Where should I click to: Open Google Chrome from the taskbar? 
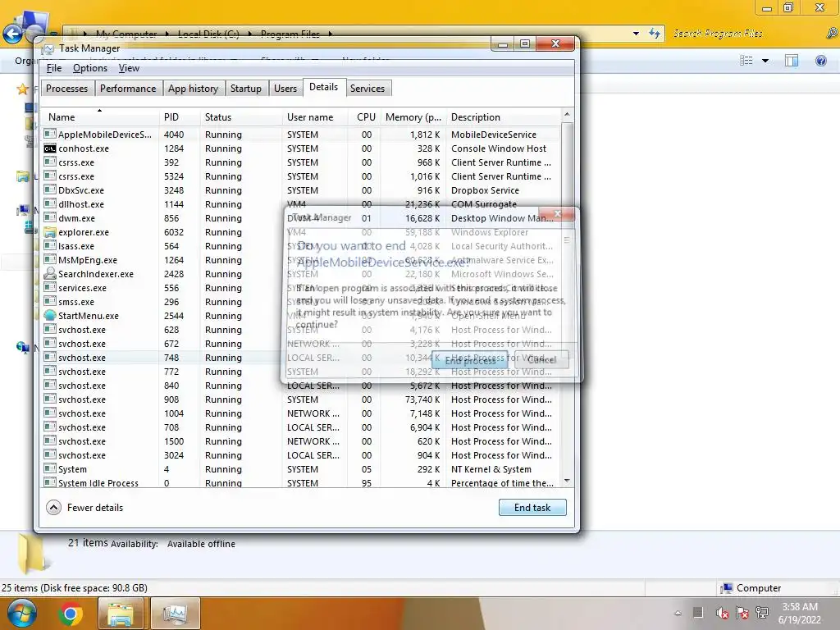71,614
